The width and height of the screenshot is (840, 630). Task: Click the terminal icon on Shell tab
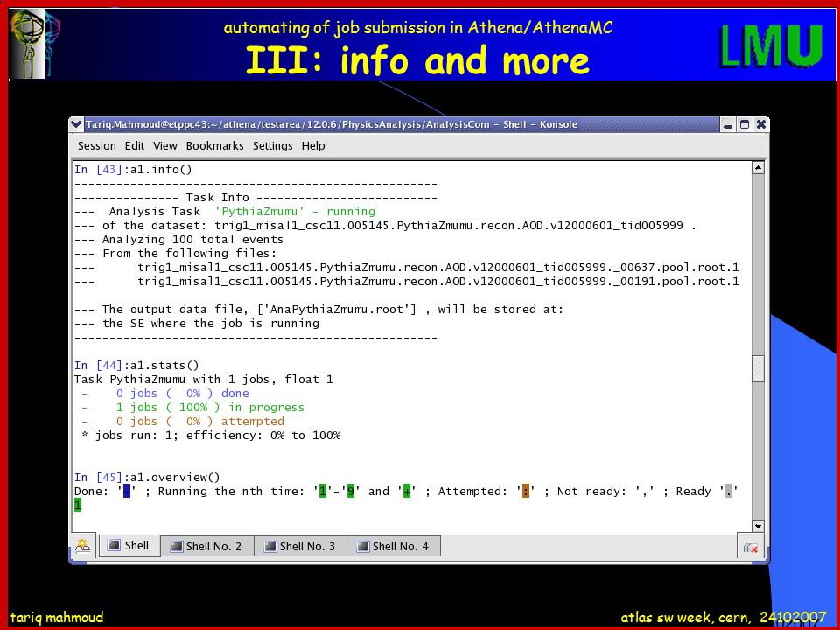coord(114,545)
